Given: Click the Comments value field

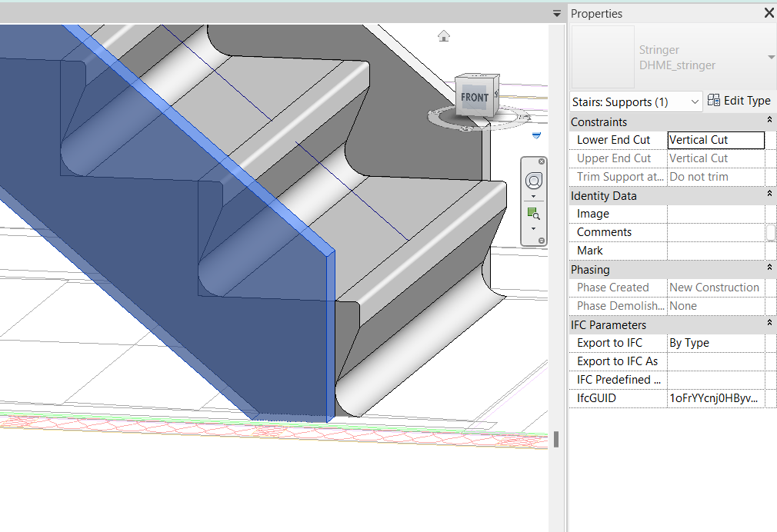Looking at the screenshot, I should pos(715,231).
